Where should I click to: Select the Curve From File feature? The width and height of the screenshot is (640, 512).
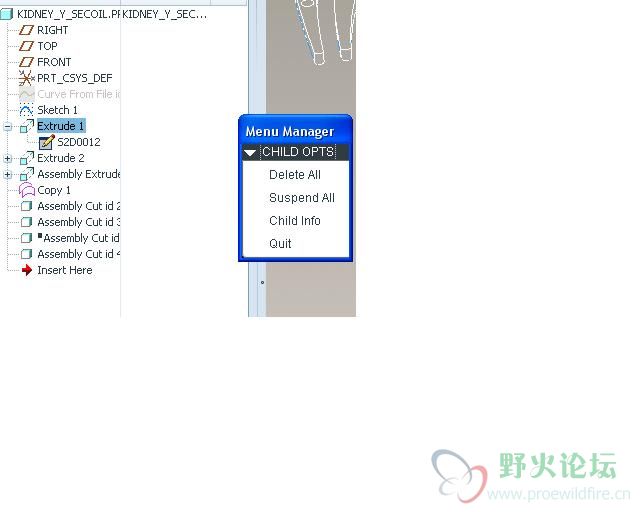tap(78, 94)
